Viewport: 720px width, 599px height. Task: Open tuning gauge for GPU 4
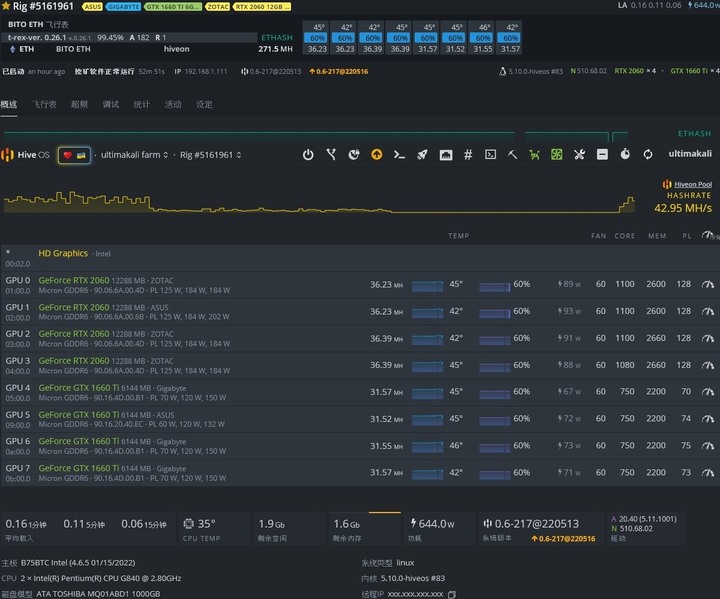[708, 392]
